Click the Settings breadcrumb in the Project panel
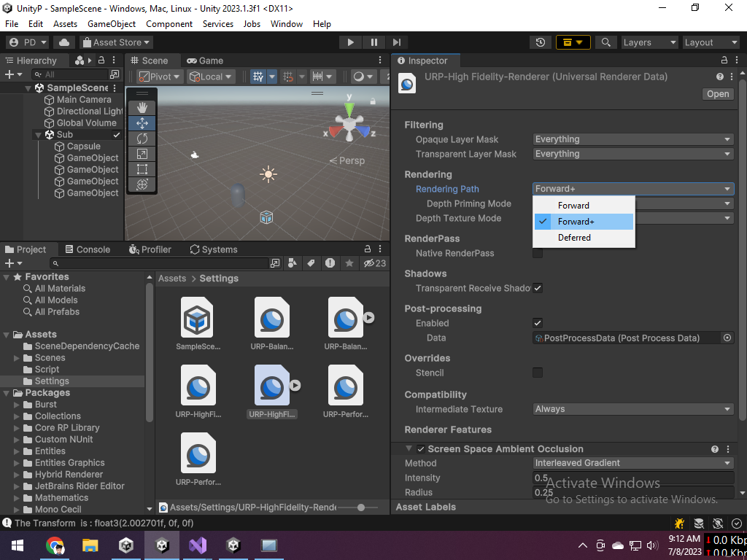Viewport: 747px width, 560px height. (x=218, y=278)
